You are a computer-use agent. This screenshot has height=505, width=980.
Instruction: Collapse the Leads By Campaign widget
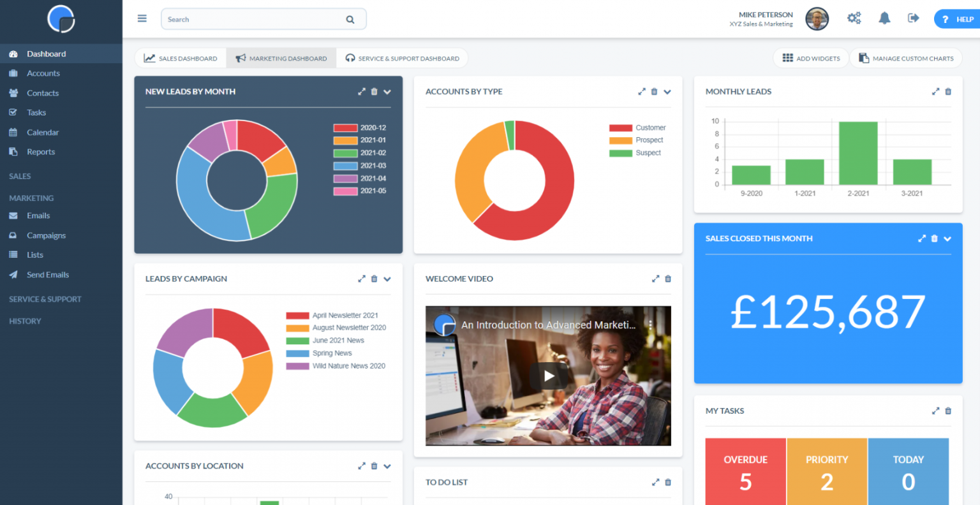(387, 279)
